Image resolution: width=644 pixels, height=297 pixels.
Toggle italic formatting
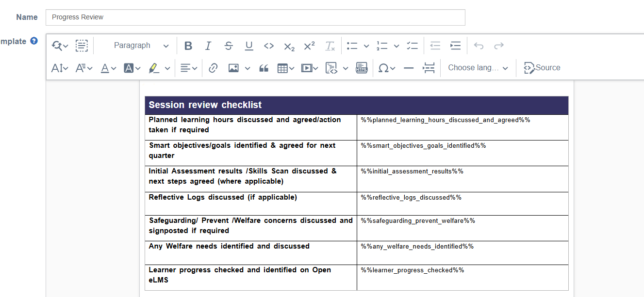(x=208, y=46)
